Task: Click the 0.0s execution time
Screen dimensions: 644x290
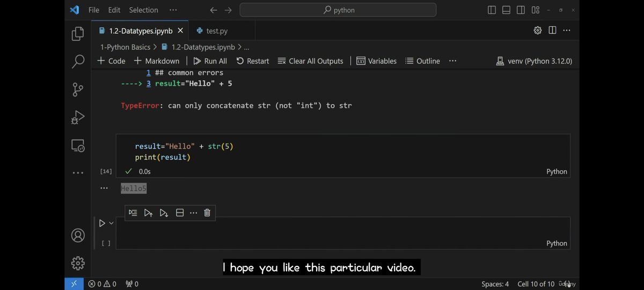Action: click(x=145, y=171)
